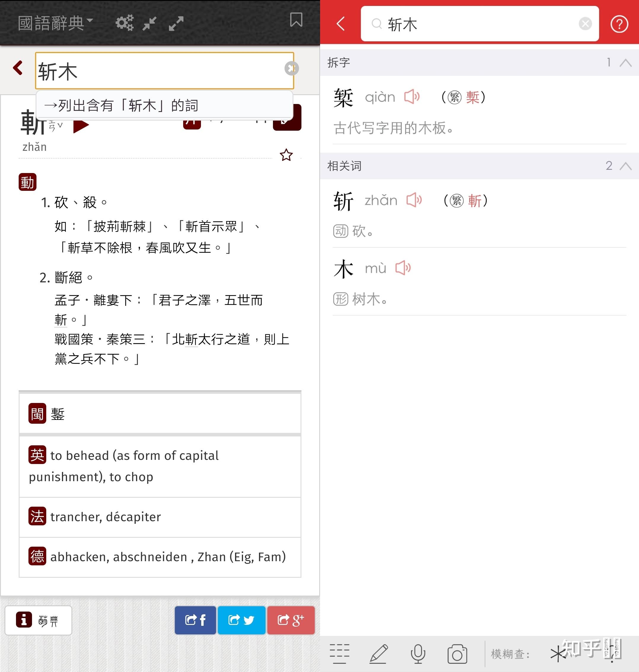Open the 國語辭典 dictionary dropdown
Image resolution: width=639 pixels, height=672 pixels.
(55, 23)
